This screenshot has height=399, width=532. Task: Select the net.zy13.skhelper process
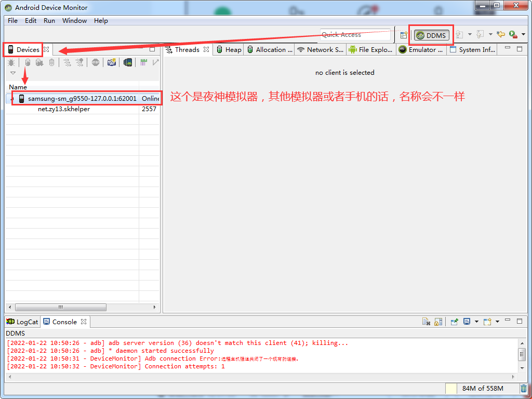coord(64,109)
